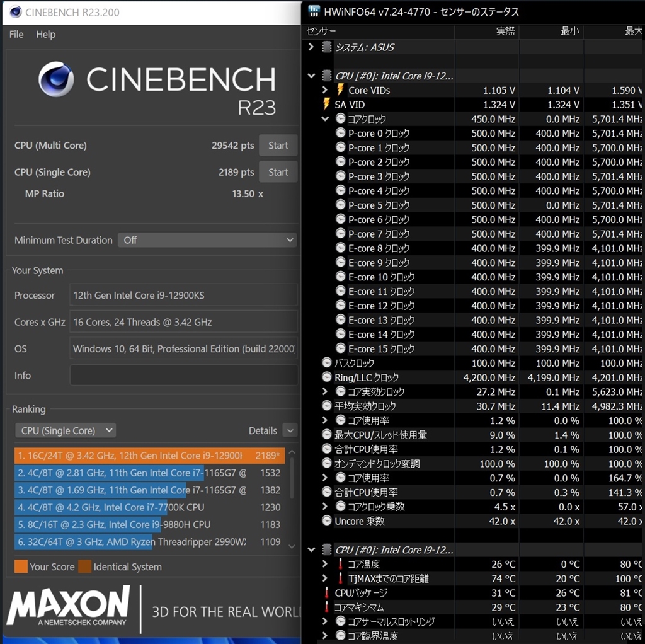The height and width of the screenshot is (644, 645).
Task: Click the clock icon for E-core 12 クロック
Action: (x=340, y=306)
